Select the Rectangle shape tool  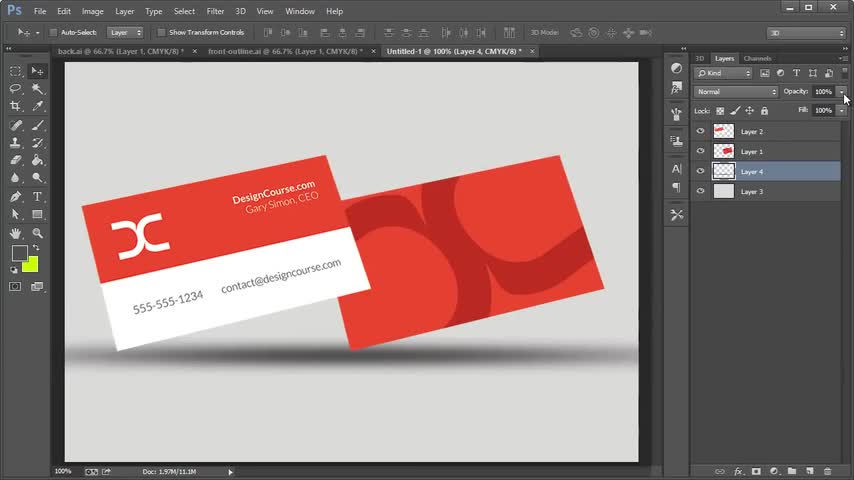37,214
